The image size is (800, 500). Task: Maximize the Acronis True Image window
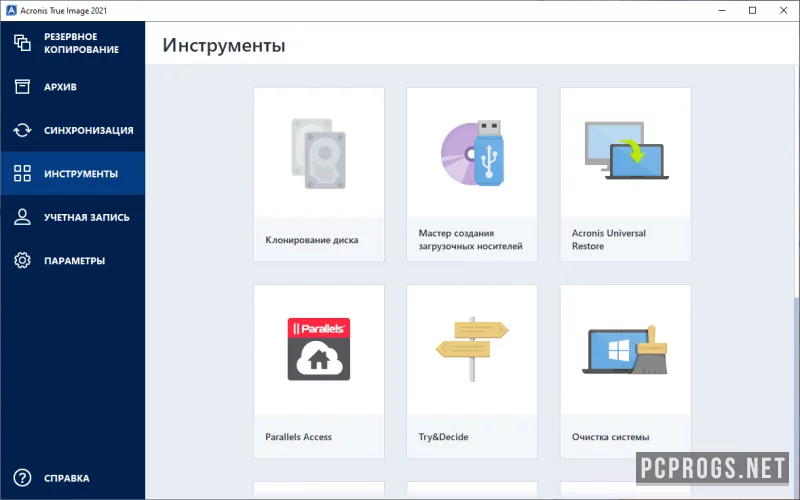point(753,10)
